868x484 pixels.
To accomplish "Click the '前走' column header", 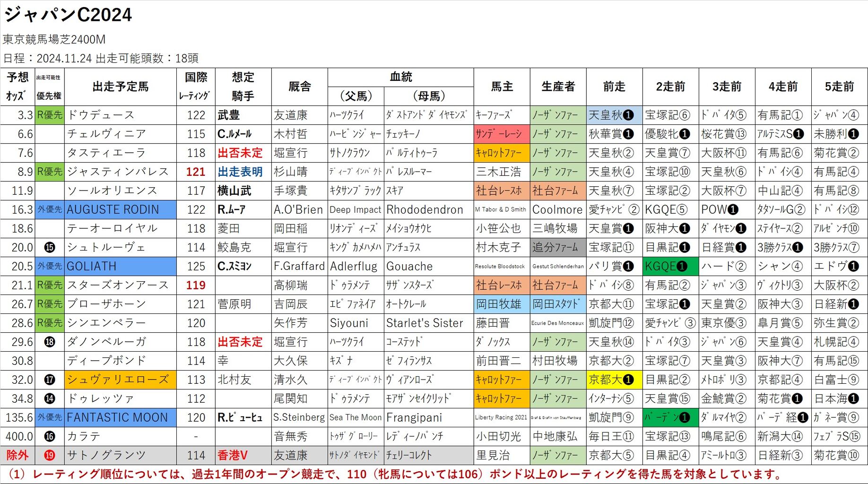I will point(614,86).
